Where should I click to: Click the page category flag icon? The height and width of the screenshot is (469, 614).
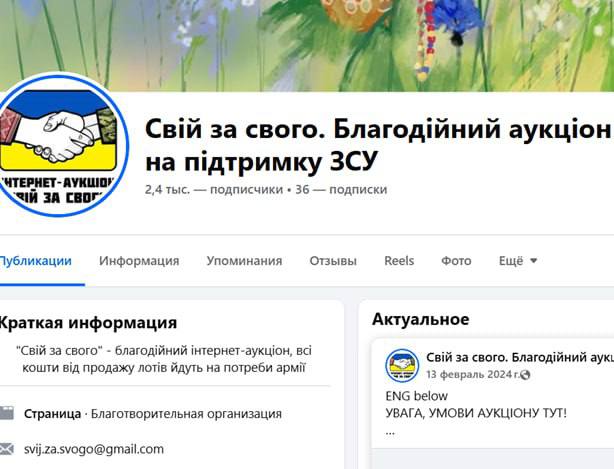click(x=7, y=413)
